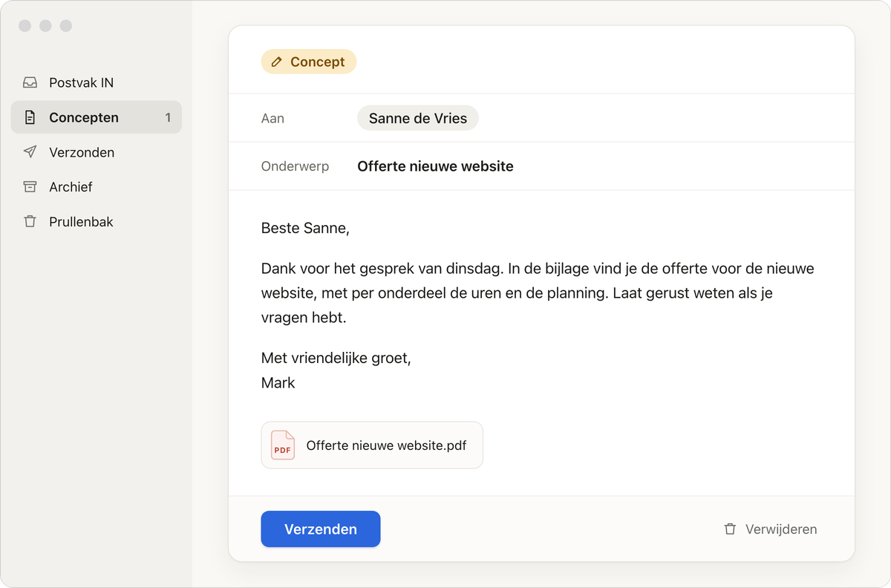Delete the draft via Verwijderen
Image resolution: width=891 pixels, height=588 pixels.
(x=771, y=529)
